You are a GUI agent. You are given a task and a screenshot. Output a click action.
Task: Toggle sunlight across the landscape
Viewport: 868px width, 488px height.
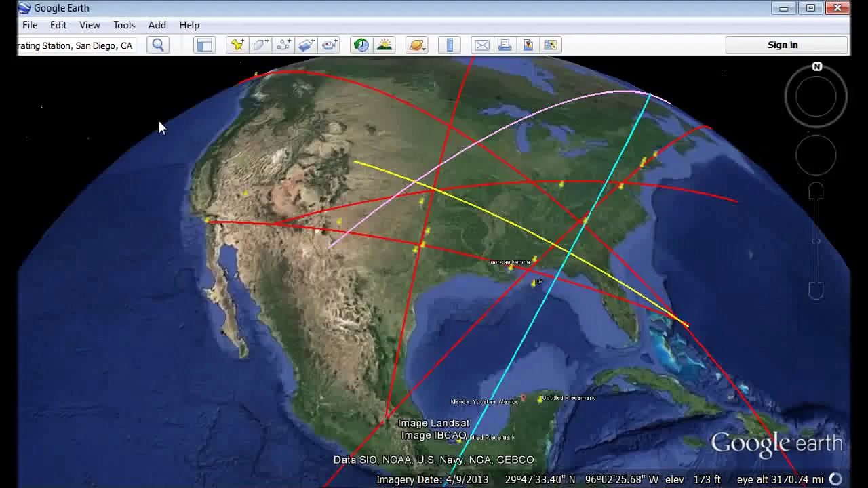coord(384,45)
